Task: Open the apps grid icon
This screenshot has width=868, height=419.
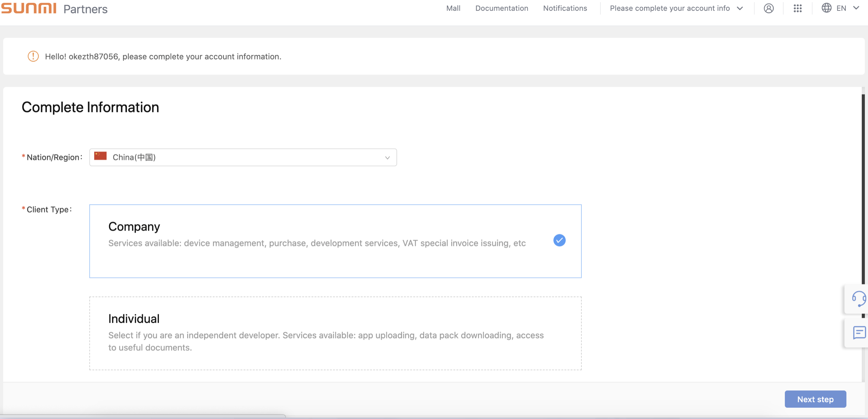Action: tap(798, 8)
